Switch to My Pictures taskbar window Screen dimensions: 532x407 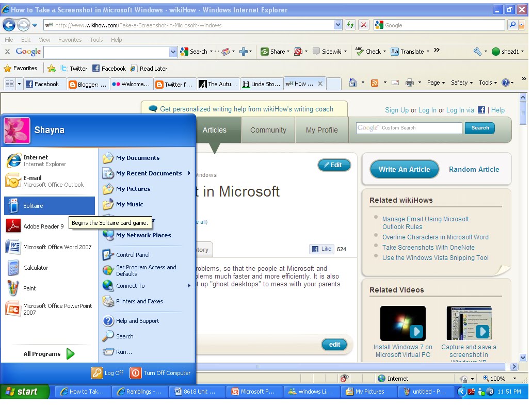[369, 392]
